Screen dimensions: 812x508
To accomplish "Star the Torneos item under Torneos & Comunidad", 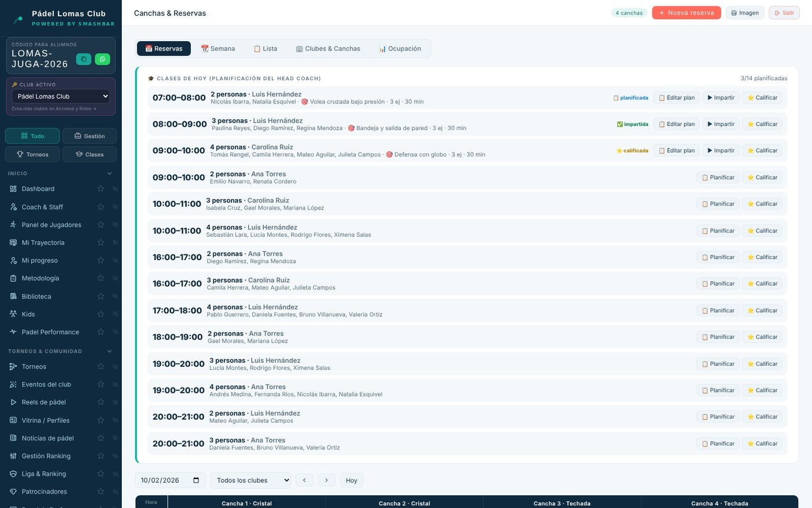I will (x=101, y=367).
